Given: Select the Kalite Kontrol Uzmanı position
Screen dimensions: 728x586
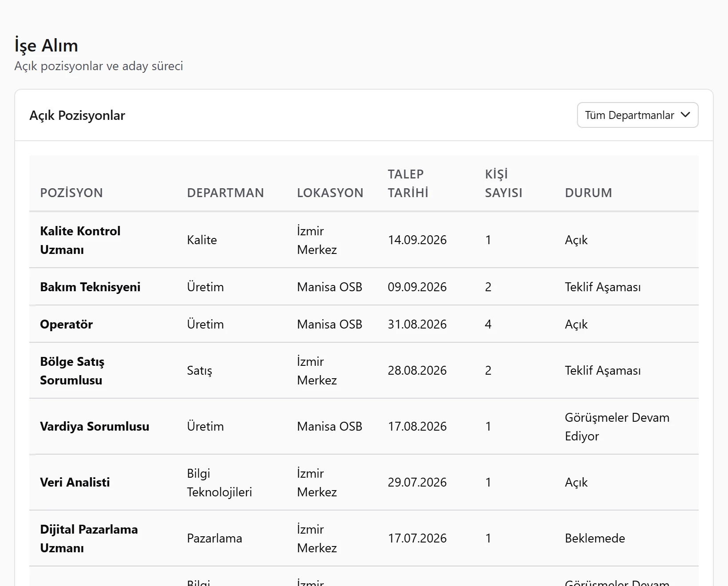Looking at the screenshot, I should click(x=80, y=240).
